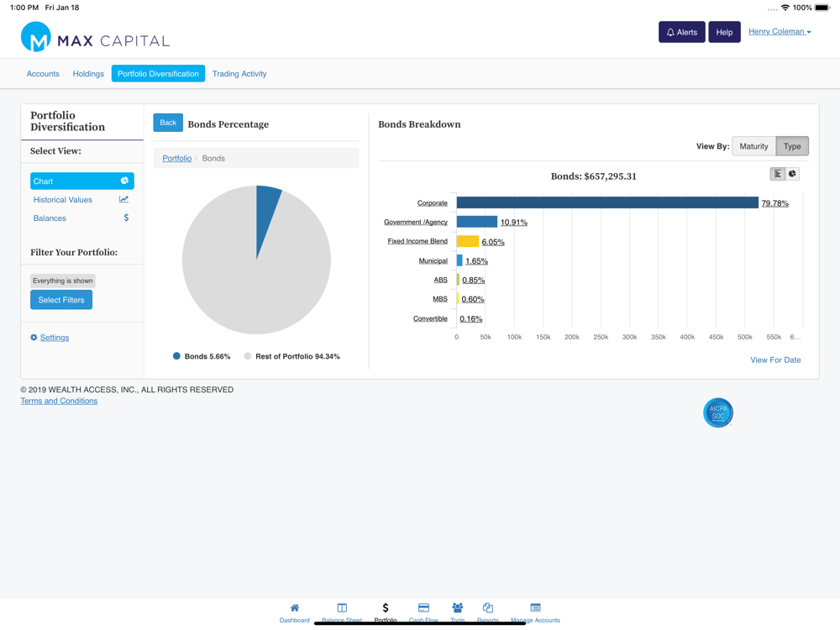The width and height of the screenshot is (840, 630).
Task: Click the AICPA SOC badge
Action: (718, 412)
